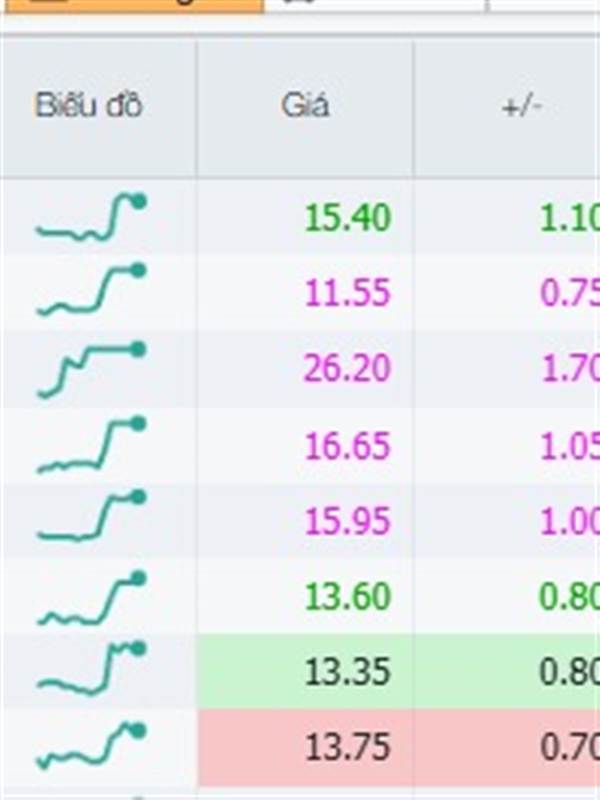Open the sparkline chart beside price 15.40

pyautogui.click(x=91, y=218)
